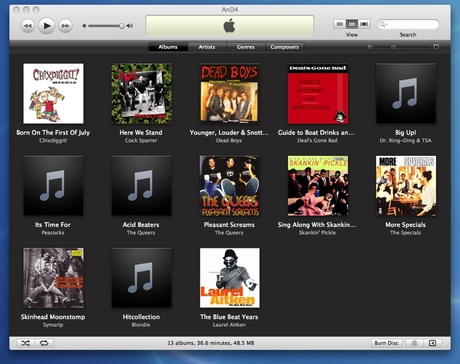The height and width of the screenshot is (364, 460).
Task: Toggle the sidebar with bottom-right arrow icon
Action: [x=433, y=343]
